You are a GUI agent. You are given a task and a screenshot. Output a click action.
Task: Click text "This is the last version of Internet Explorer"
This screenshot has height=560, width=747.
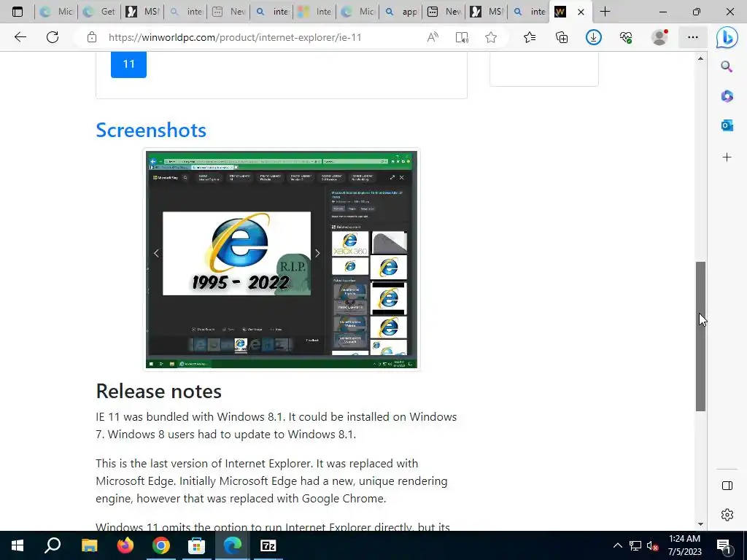tap(204, 463)
